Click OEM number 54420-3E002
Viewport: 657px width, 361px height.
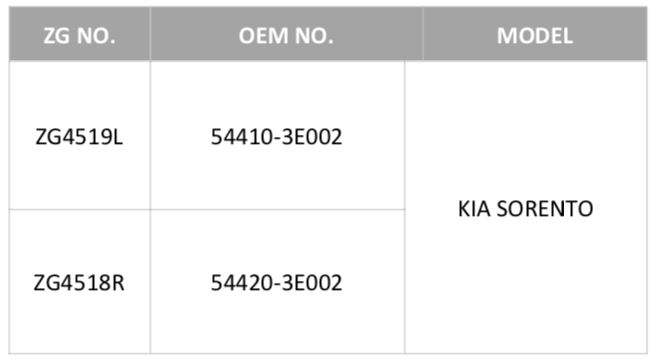pos(277,283)
